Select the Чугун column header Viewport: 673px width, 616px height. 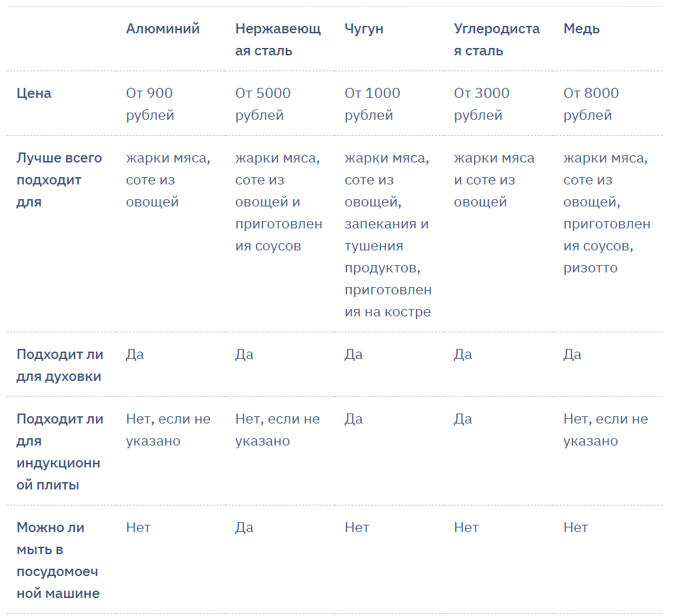(x=364, y=29)
